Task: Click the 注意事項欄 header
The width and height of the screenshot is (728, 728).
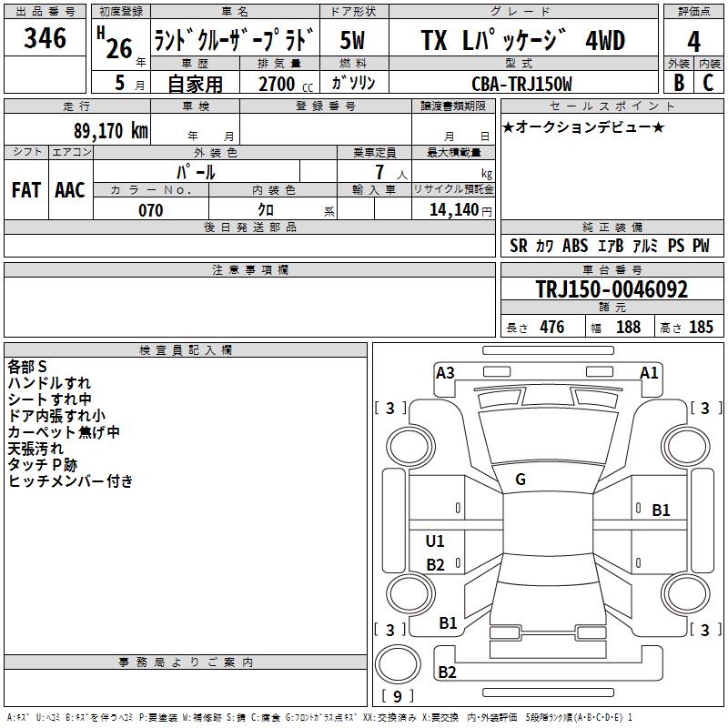Action: coord(249,269)
